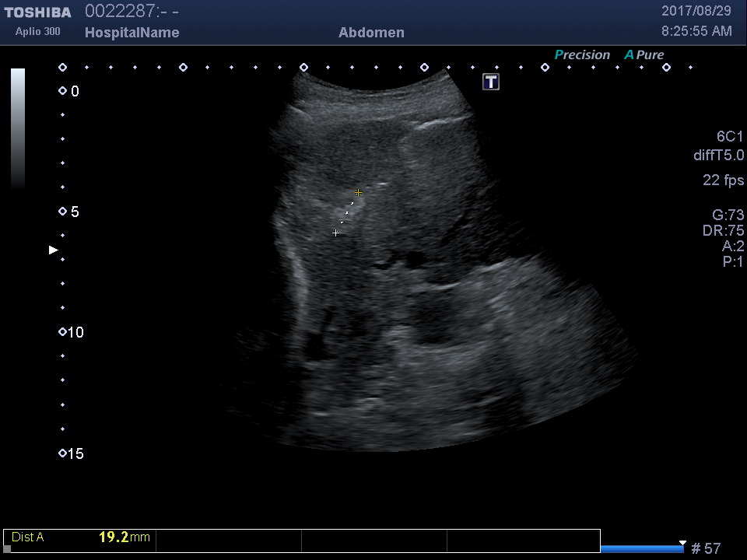Click the DR:75 dynamic range value
Screen dimensions: 747x560
(723, 231)
